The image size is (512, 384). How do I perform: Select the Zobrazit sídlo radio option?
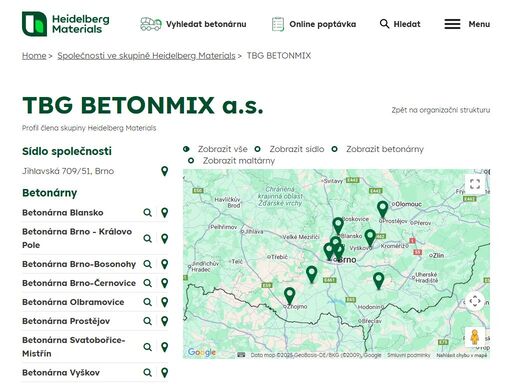(x=258, y=149)
